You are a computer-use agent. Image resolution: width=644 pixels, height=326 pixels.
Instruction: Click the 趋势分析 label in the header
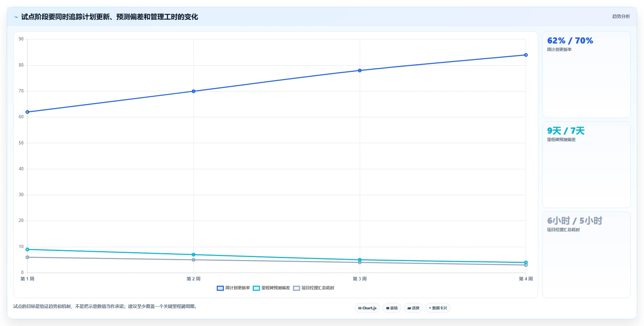(x=621, y=16)
